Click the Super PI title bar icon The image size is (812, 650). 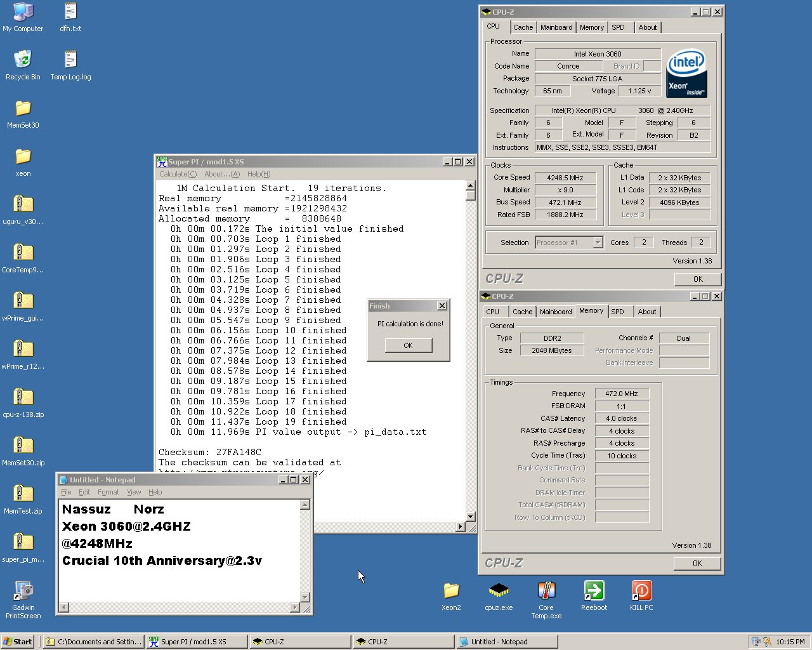tap(162, 161)
